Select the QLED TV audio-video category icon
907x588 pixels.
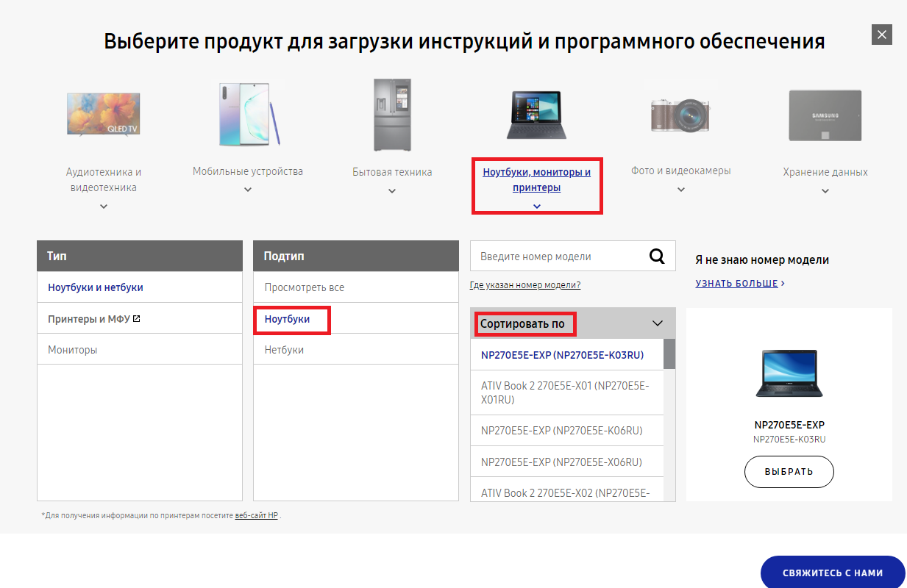pyautogui.click(x=103, y=115)
